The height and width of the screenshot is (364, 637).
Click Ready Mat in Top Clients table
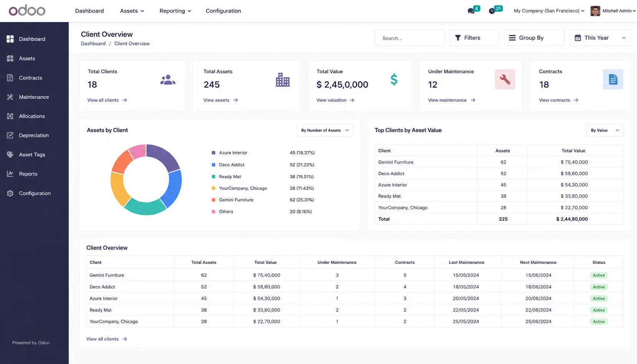(x=389, y=196)
